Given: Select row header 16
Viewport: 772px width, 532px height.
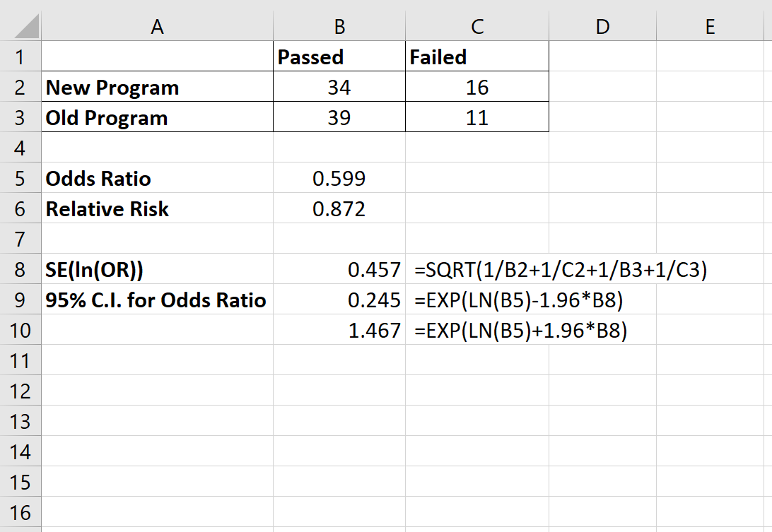Looking at the screenshot, I should coord(21,513).
